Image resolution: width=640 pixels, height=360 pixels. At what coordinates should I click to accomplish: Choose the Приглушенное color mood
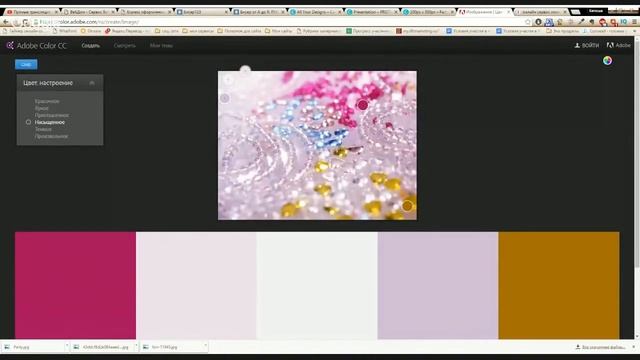[x=52, y=115]
